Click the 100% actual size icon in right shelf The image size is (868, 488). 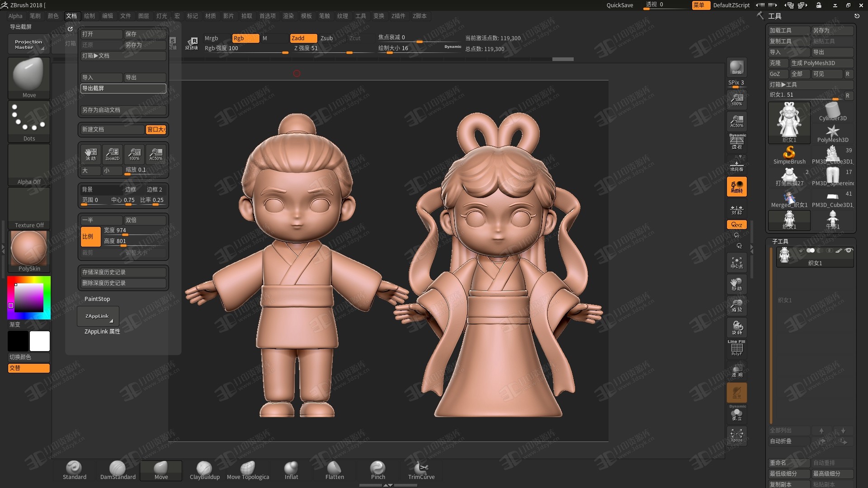[x=736, y=99]
